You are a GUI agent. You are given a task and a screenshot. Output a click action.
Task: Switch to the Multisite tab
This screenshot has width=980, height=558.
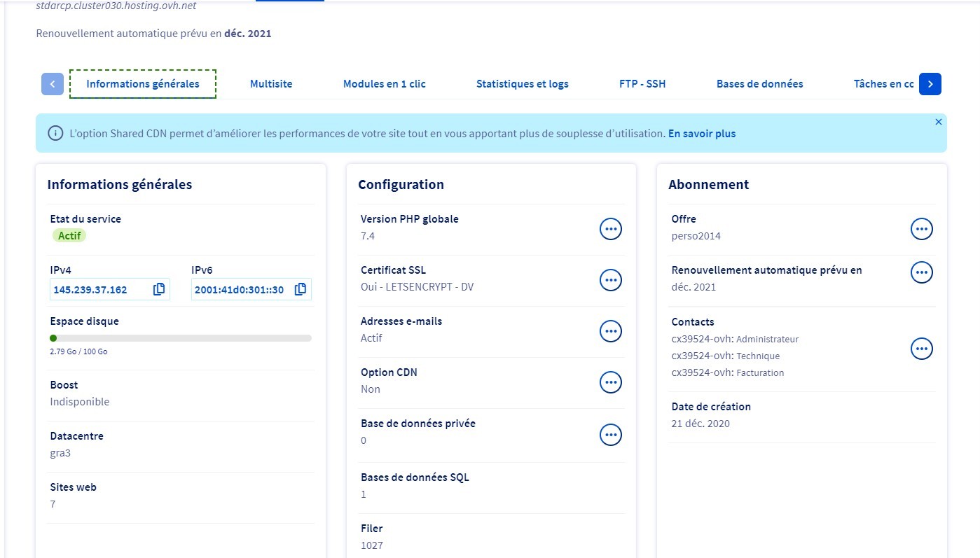pos(271,84)
